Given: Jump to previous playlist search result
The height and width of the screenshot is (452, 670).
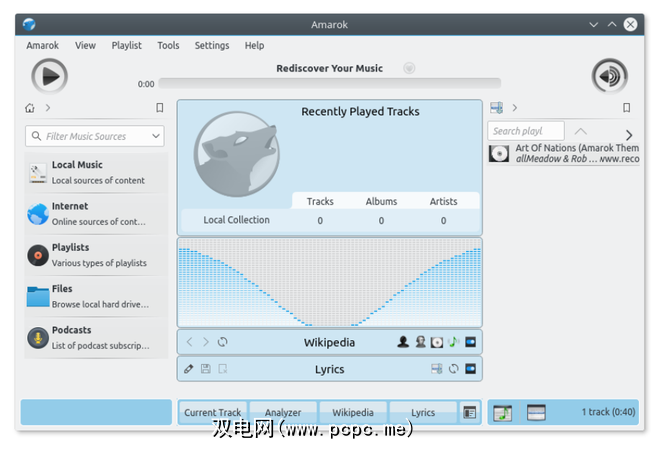Looking at the screenshot, I should 580,131.
